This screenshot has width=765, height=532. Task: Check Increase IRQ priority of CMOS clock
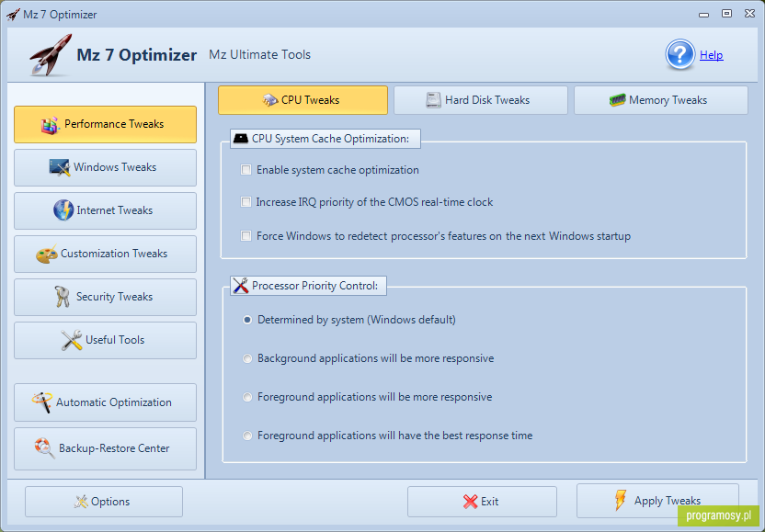click(x=245, y=202)
